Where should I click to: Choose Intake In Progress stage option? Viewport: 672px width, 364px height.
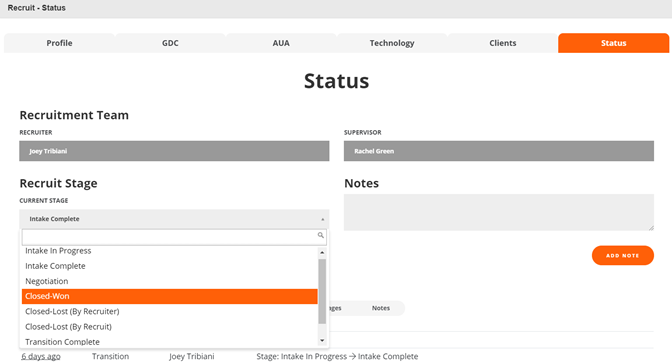(170, 251)
